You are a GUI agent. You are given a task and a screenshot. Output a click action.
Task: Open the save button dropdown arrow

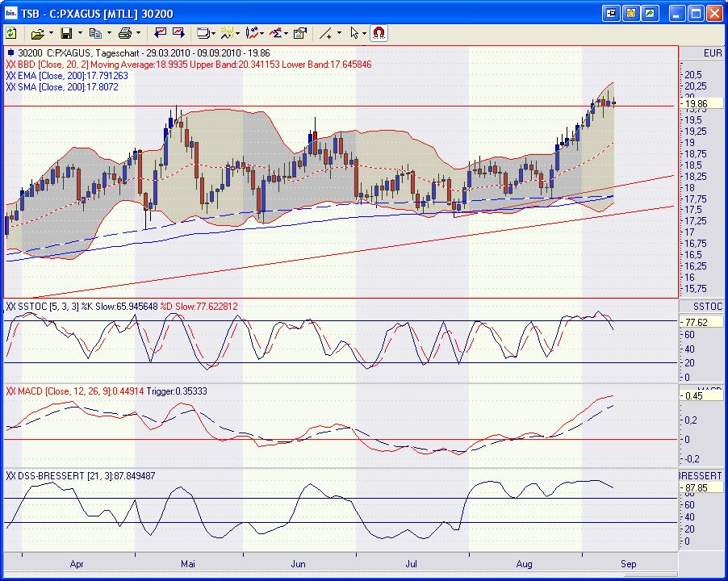79,33
